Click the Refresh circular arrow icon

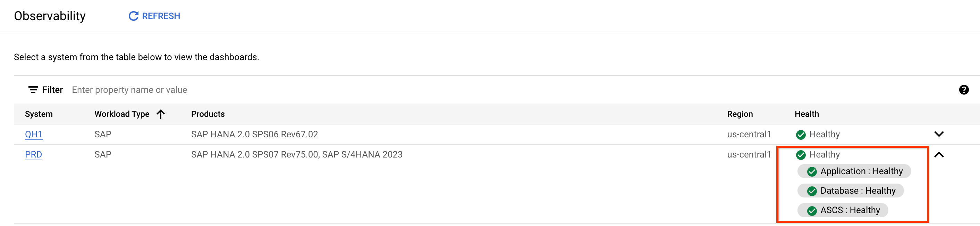tap(133, 16)
